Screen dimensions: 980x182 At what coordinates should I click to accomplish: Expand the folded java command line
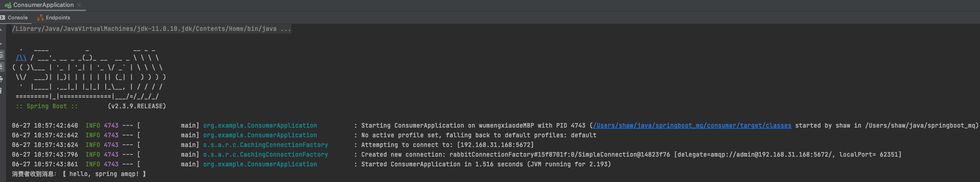(285, 29)
